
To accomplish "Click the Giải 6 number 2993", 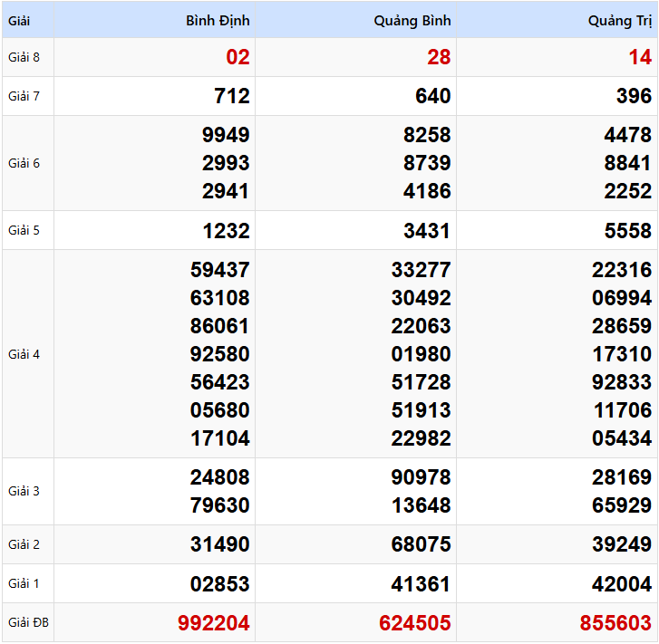I will [x=226, y=163].
